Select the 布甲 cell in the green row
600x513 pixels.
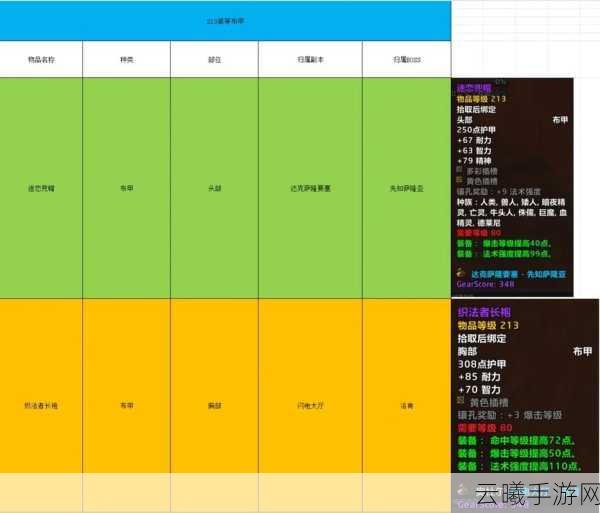click(x=127, y=188)
